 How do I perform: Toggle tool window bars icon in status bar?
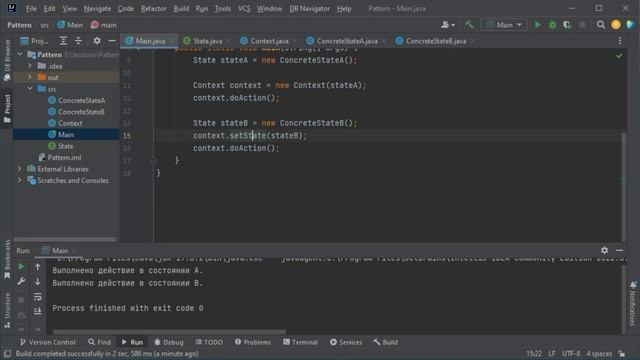click(x=7, y=353)
